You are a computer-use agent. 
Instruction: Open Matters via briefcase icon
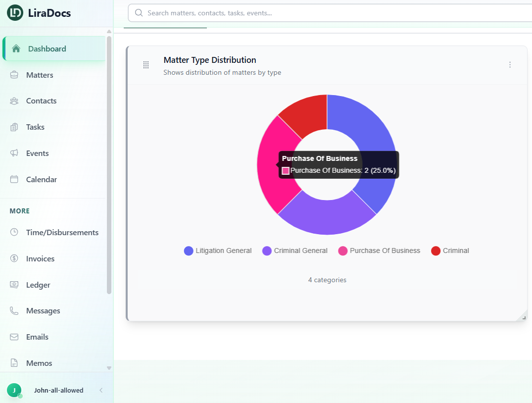coord(14,75)
